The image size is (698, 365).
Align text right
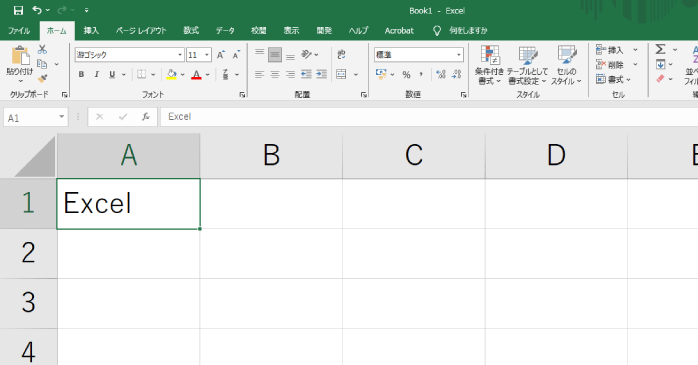pyautogui.click(x=290, y=74)
